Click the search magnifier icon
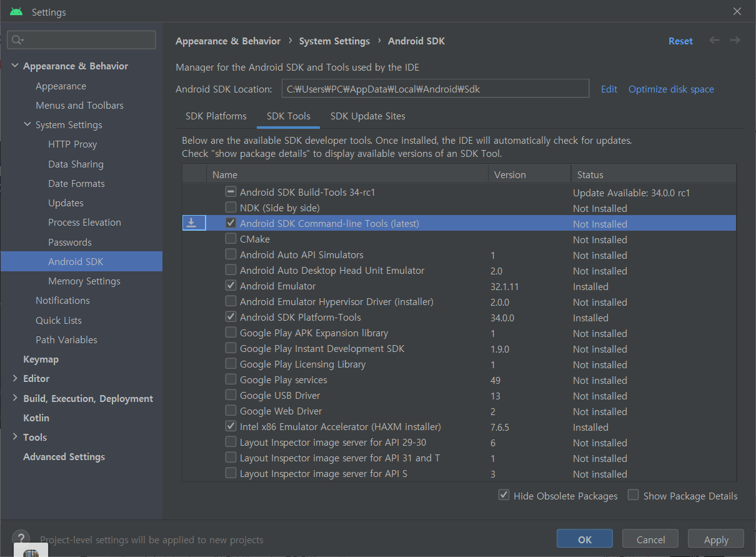The image size is (756, 557). (x=17, y=40)
